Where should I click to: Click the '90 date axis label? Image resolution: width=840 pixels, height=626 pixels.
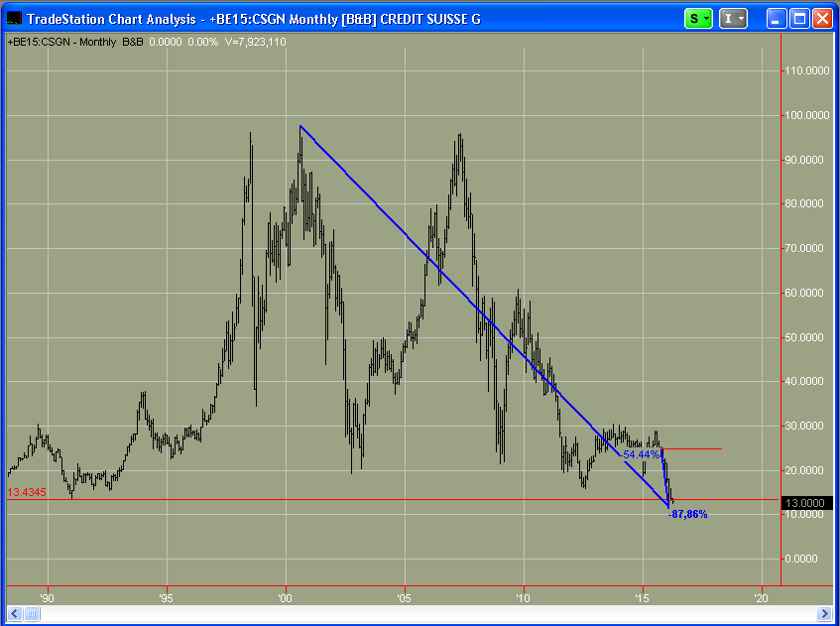[x=48, y=597]
